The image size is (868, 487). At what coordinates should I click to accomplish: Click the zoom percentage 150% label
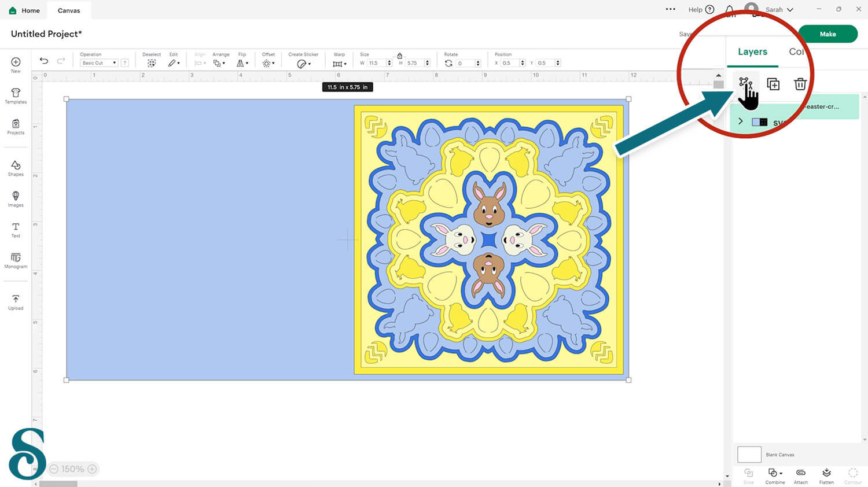pos(73,469)
